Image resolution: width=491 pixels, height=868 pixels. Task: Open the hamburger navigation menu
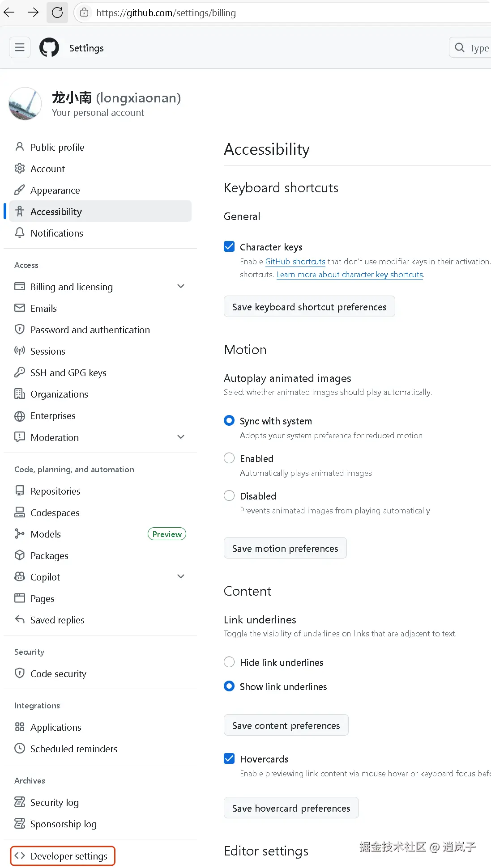(x=20, y=48)
